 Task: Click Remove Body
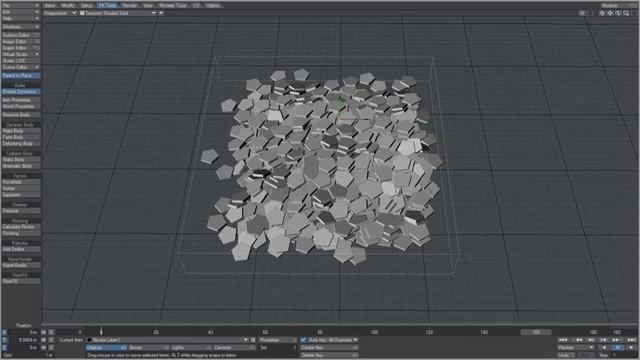click(20, 115)
